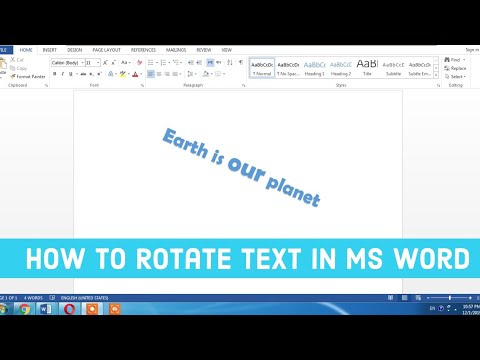Viewport: 480px width, 360px height.
Task: Open the Font dialog launcher
Action: 143,85
